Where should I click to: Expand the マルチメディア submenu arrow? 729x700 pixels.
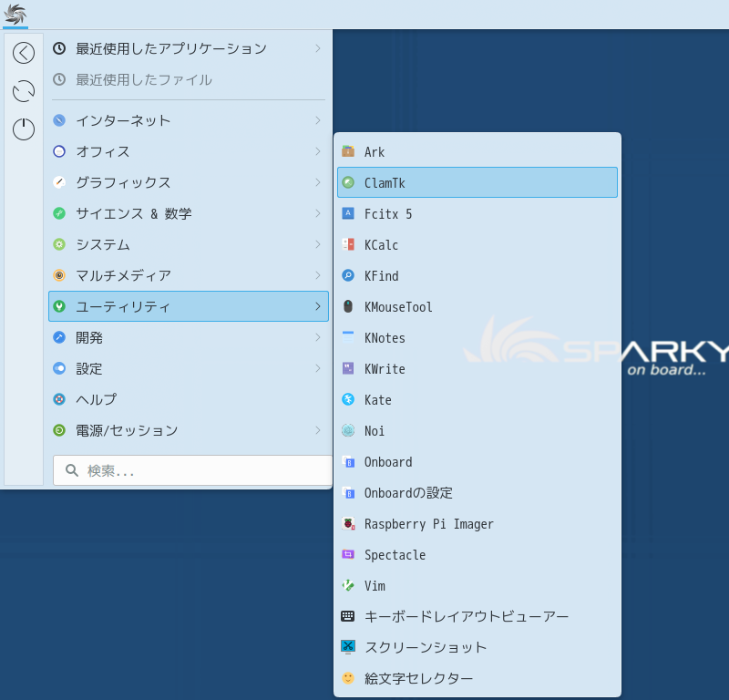[318, 275]
